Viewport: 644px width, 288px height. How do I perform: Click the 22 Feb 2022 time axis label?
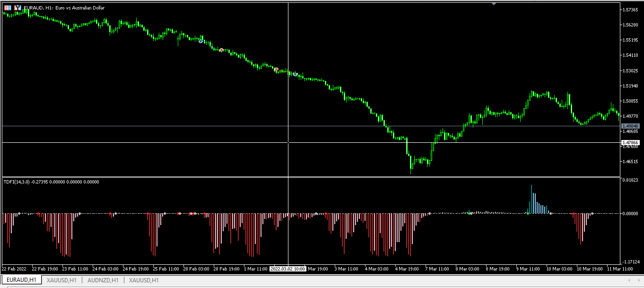tap(14, 269)
